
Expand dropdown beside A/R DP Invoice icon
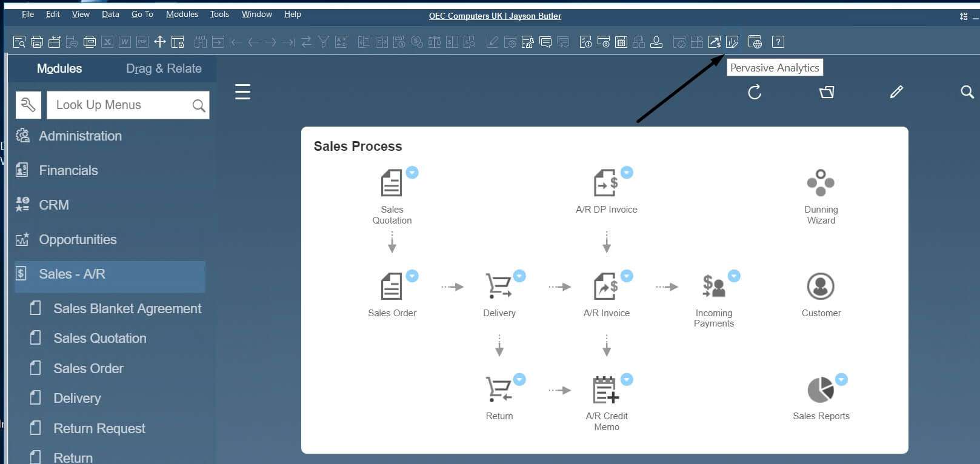click(627, 173)
